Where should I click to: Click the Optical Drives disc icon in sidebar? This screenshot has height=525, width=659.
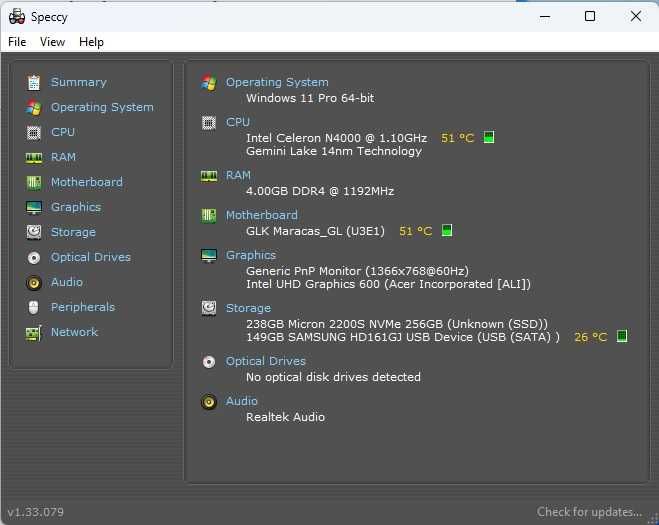tap(34, 257)
